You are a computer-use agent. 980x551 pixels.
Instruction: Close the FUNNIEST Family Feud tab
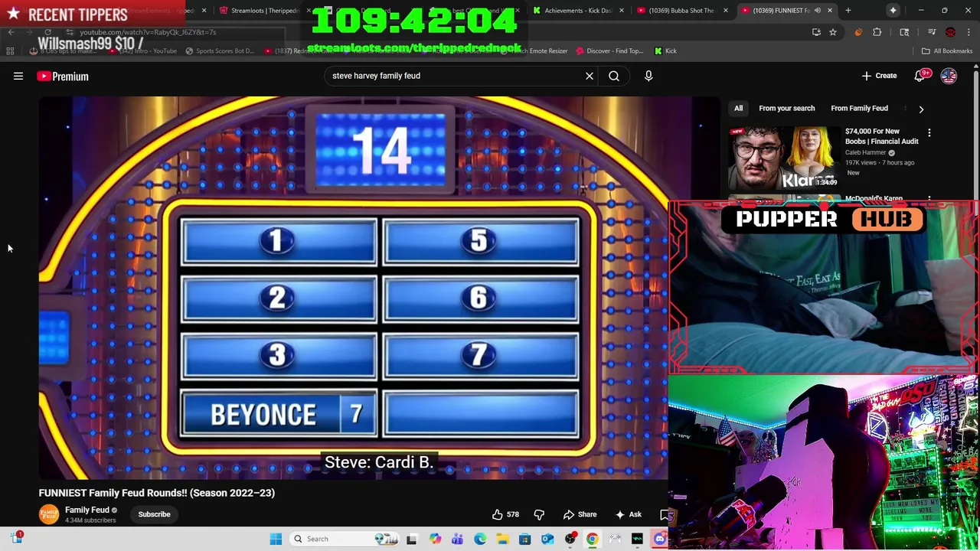coord(829,11)
